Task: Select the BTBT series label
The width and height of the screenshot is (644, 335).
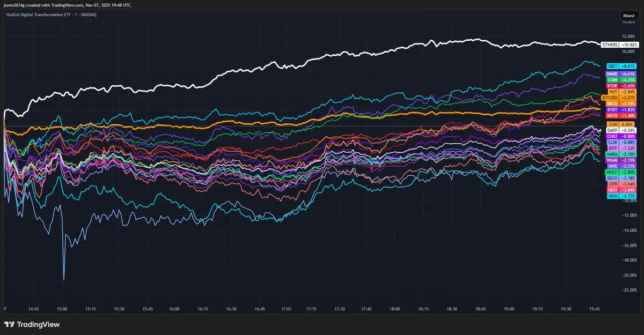Action: coord(612,109)
